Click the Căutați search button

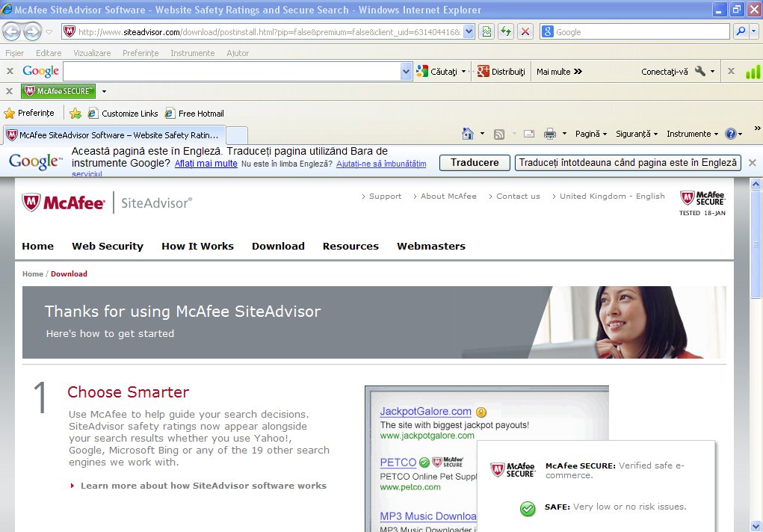437,72
